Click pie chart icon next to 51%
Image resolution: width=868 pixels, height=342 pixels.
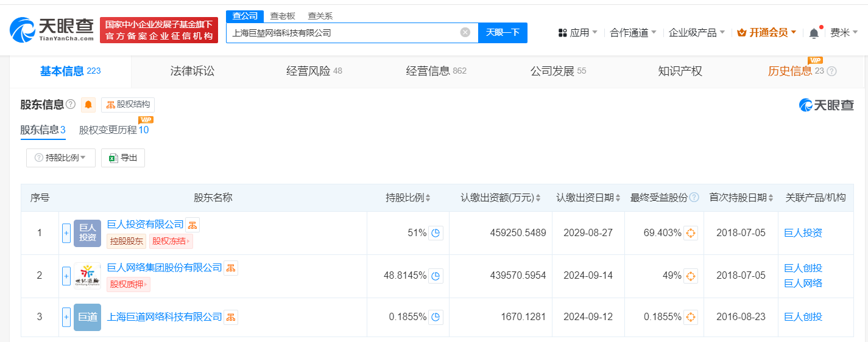[436, 233]
